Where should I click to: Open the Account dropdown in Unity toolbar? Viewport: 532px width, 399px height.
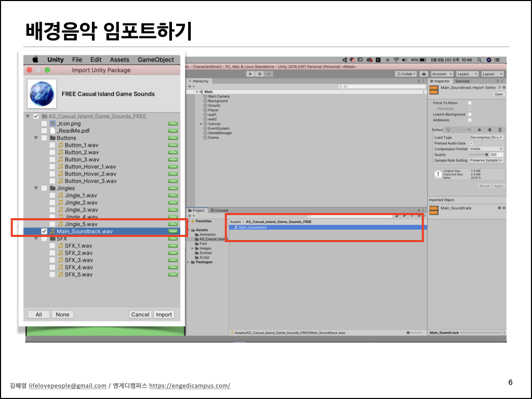pos(442,74)
